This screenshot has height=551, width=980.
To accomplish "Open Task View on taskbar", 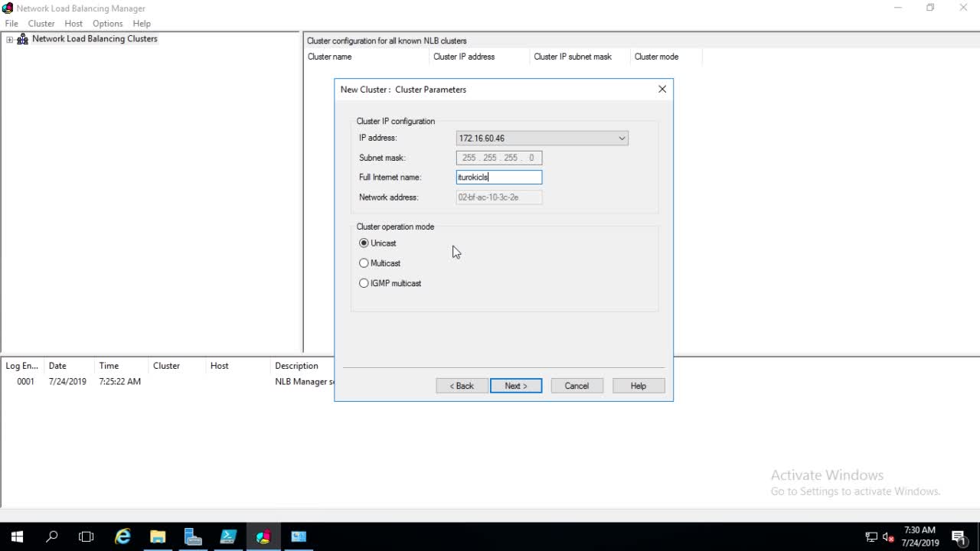I will 87,537.
